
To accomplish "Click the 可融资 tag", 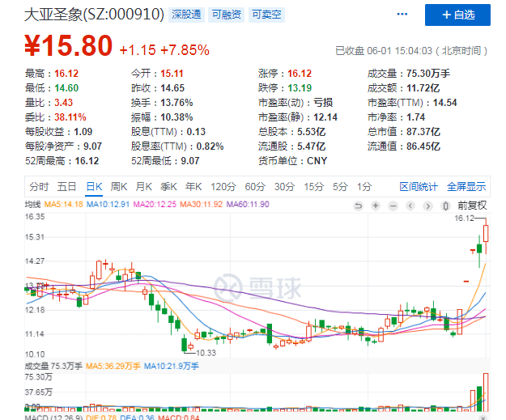I will (x=226, y=15).
